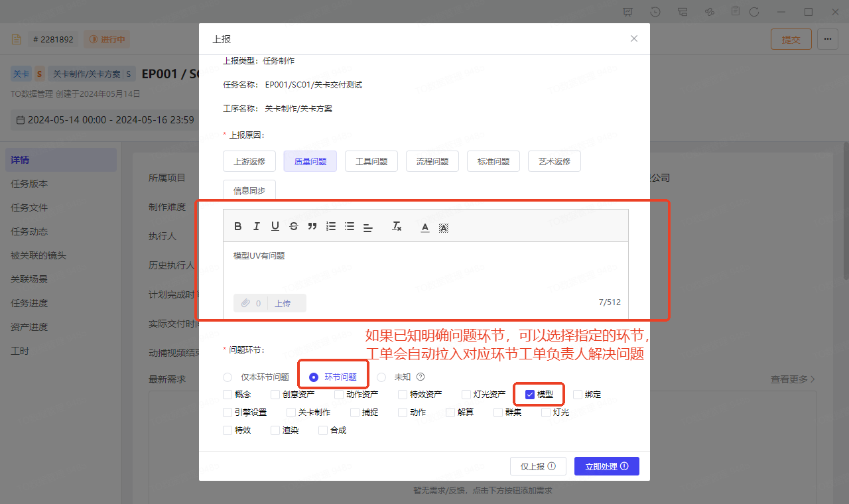Select 上游返修 as the report reason

tap(249, 162)
